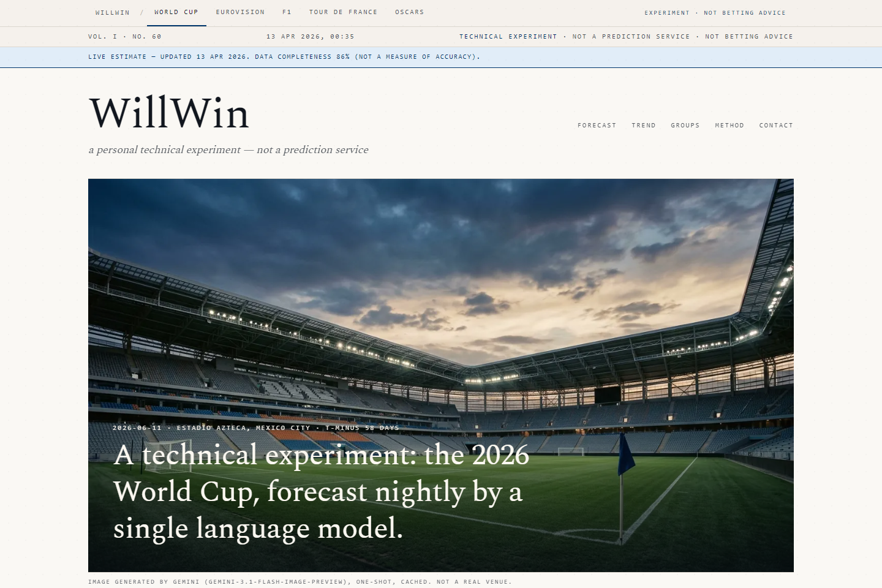Click the Estadio Azteca dateline text

pyautogui.click(x=255, y=428)
